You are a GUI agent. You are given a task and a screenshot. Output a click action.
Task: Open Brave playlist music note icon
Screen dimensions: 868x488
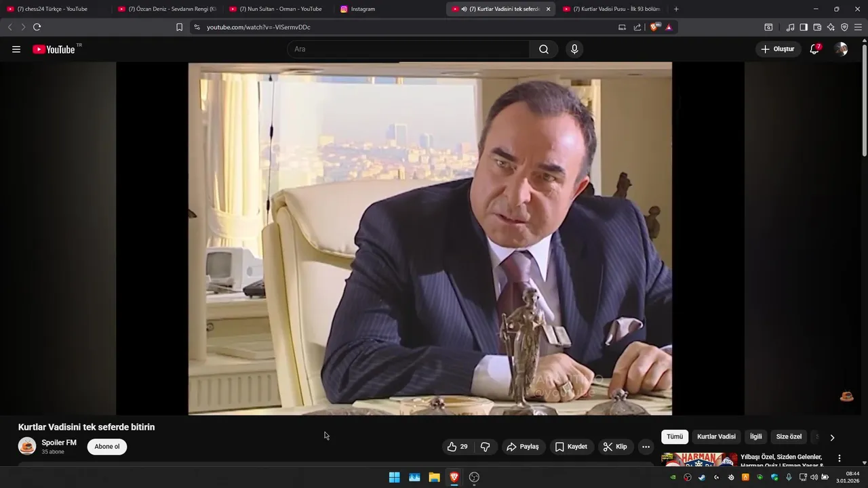click(x=790, y=27)
